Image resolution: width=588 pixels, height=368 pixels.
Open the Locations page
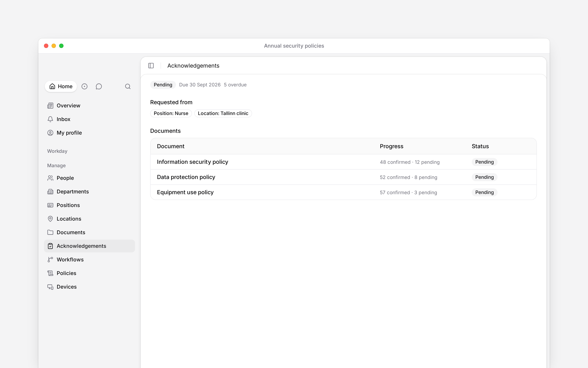[89, 219]
